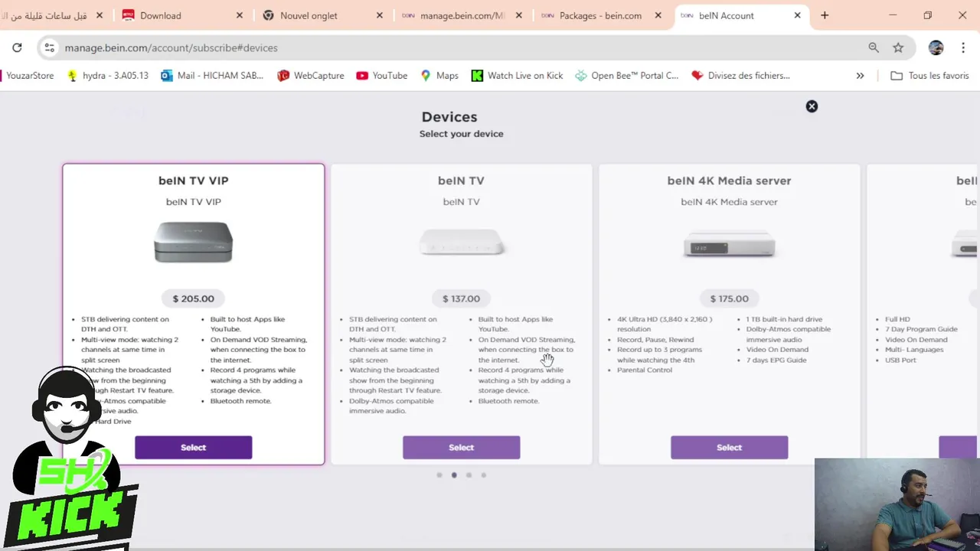Go to second carousel page dot

[x=454, y=475]
